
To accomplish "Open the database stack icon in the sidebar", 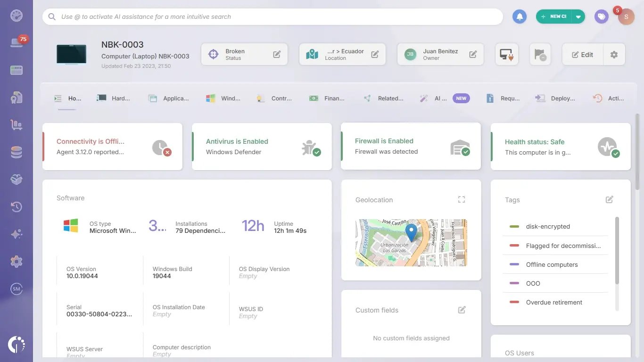I will pos(17,152).
